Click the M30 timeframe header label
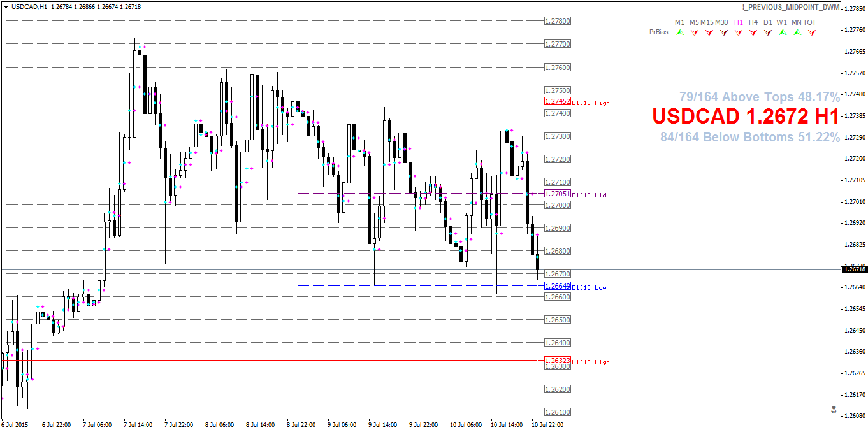The height and width of the screenshot is (430, 868). click(720, 22)
